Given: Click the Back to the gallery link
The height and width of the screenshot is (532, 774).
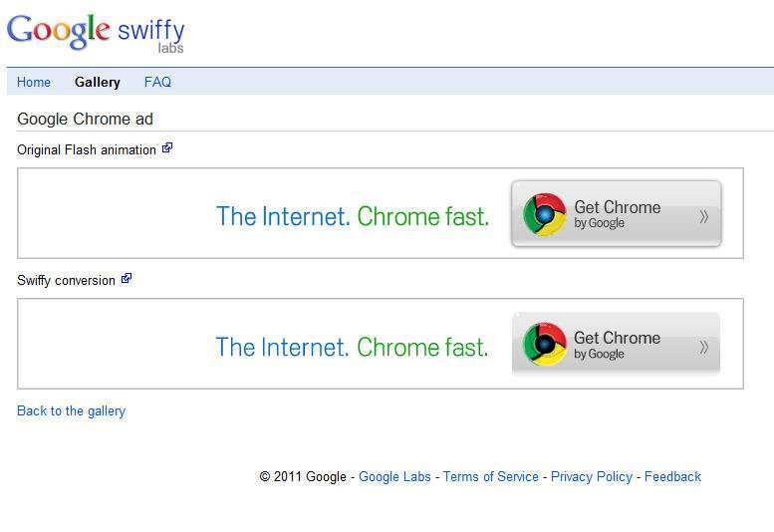Looking at the screenshot, I should pyautogui.click(x=71, y=411).
